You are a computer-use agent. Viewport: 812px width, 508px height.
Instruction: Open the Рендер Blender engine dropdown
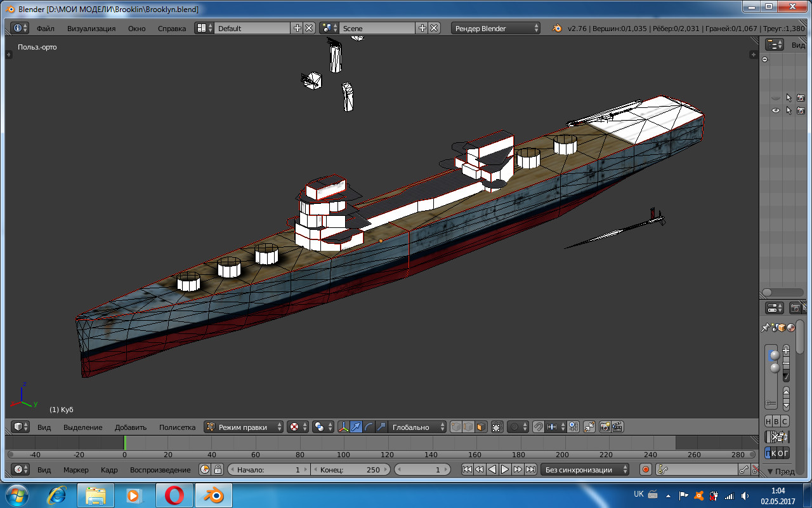pyautogui.click(x=495, y=29)
